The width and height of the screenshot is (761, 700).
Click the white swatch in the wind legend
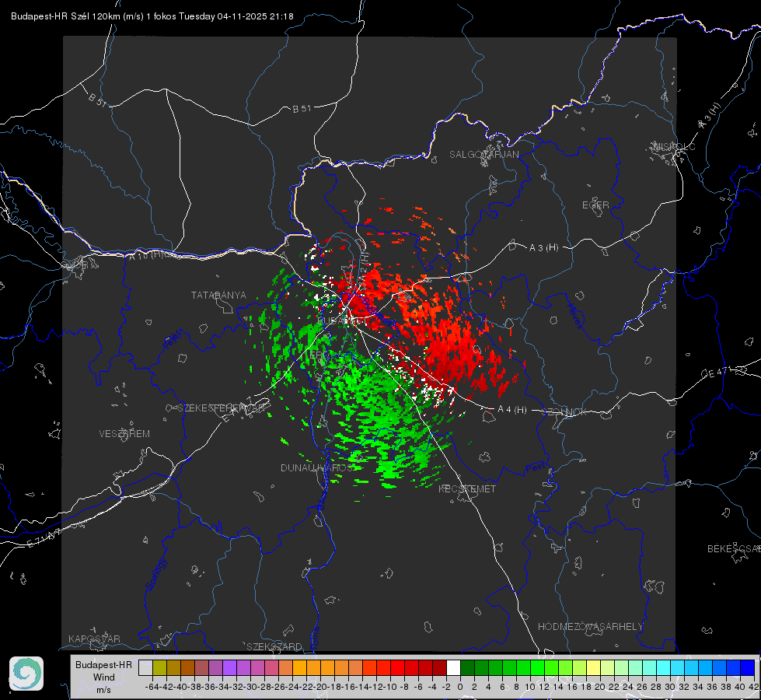[x=453, y=667]
